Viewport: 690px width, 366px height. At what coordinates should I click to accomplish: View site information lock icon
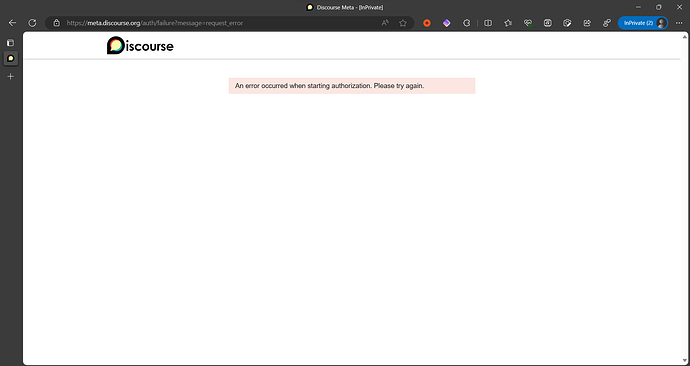click(56, 23)
